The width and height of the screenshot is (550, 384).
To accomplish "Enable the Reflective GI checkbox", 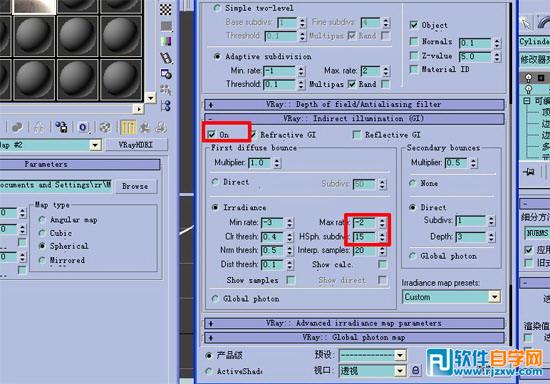I will point(357,134).
